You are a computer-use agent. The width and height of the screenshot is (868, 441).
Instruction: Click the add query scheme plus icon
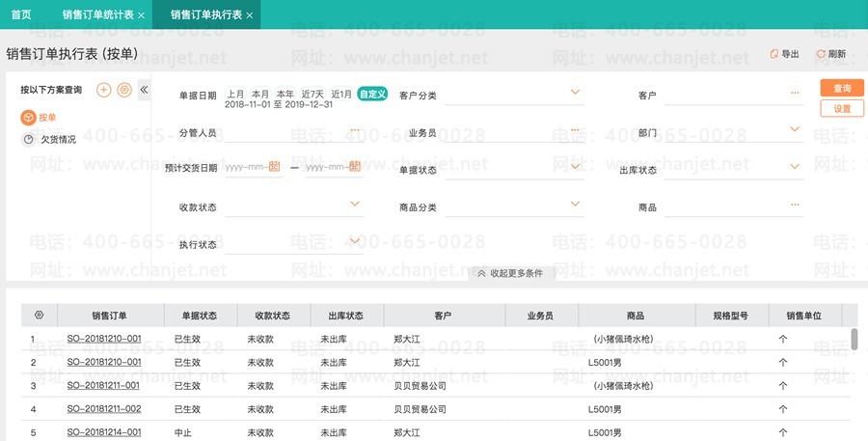coord(103,90)
